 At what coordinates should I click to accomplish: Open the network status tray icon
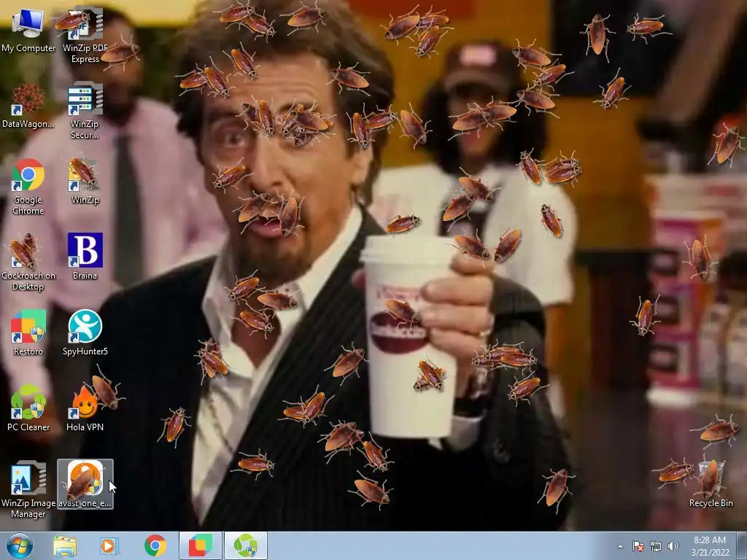point(656,546)
